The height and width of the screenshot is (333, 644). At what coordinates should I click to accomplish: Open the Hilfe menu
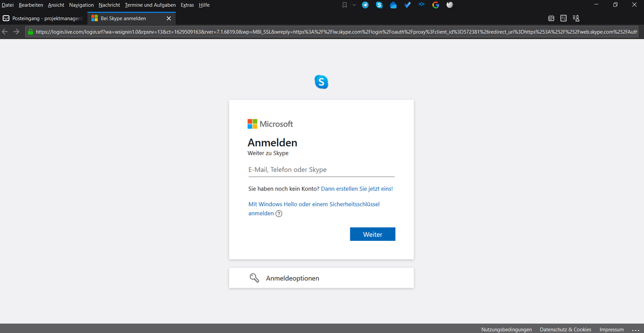pos(204,5)
